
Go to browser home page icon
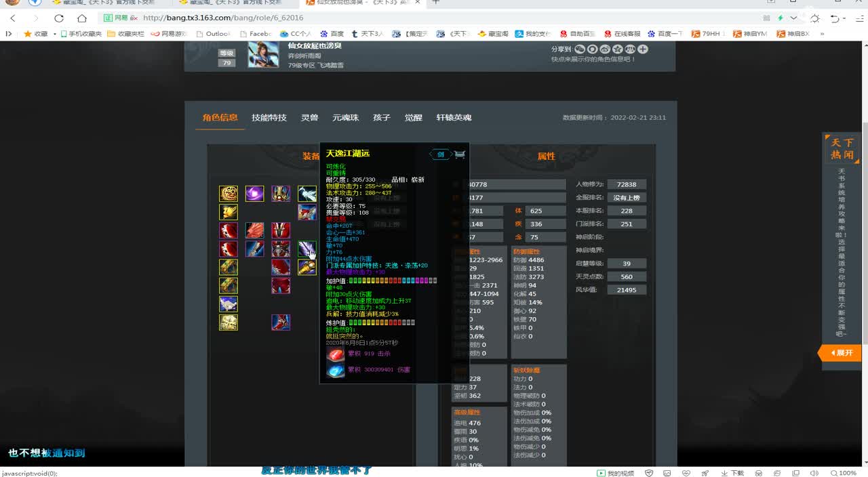pyautogui.click(x=82, y=18)
